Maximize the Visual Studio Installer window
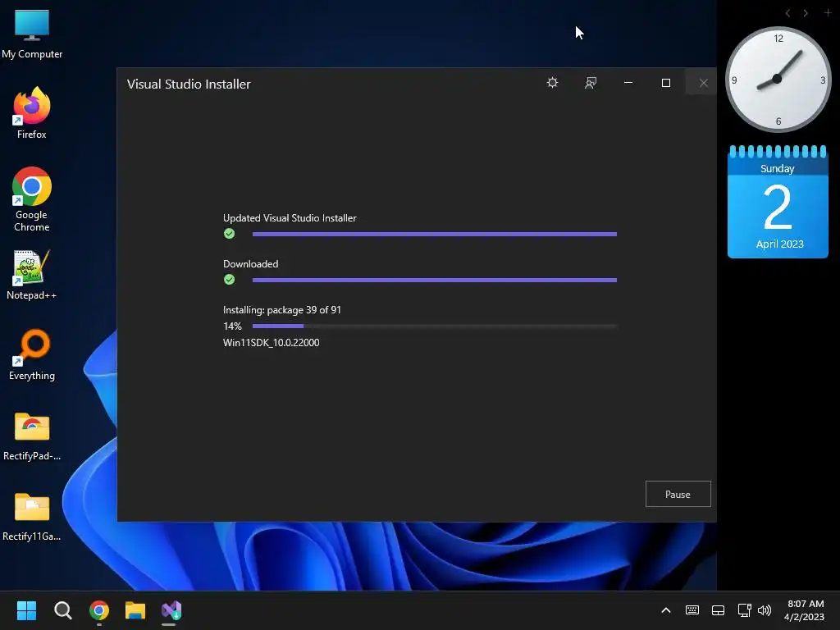The height and width of the screenshot is (630, 840). 666,83
